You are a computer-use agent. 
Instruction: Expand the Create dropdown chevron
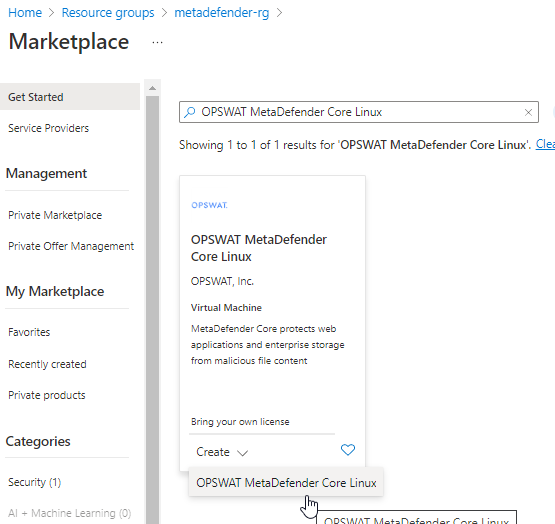pyautogui.click(x=242, y=453)
